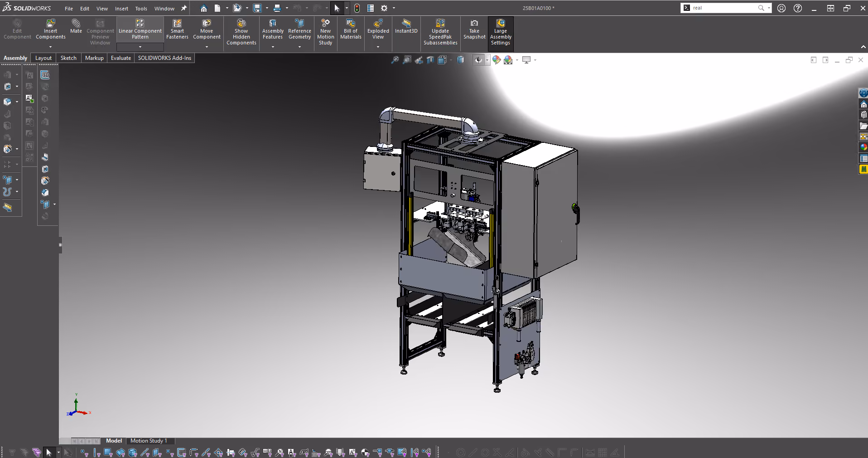Open Hide/Show Items dropdown arrow
Viewport: 868px width, 458px height.
(x=487, y=60)
